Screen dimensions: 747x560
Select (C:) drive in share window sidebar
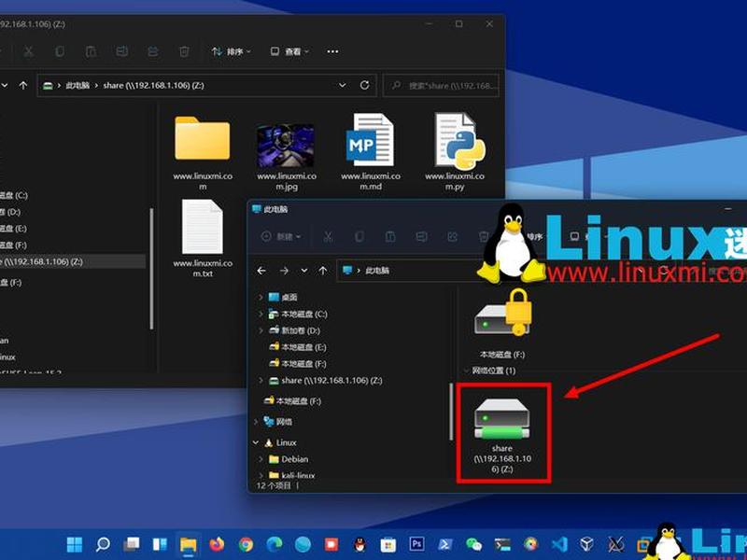pyautogui.click(x=14, y=195)
